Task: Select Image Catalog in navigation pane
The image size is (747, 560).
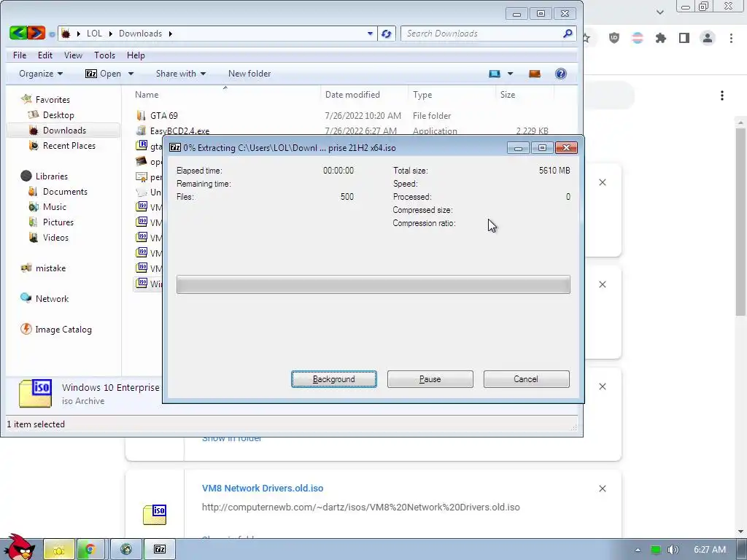Action: (63, 329)
